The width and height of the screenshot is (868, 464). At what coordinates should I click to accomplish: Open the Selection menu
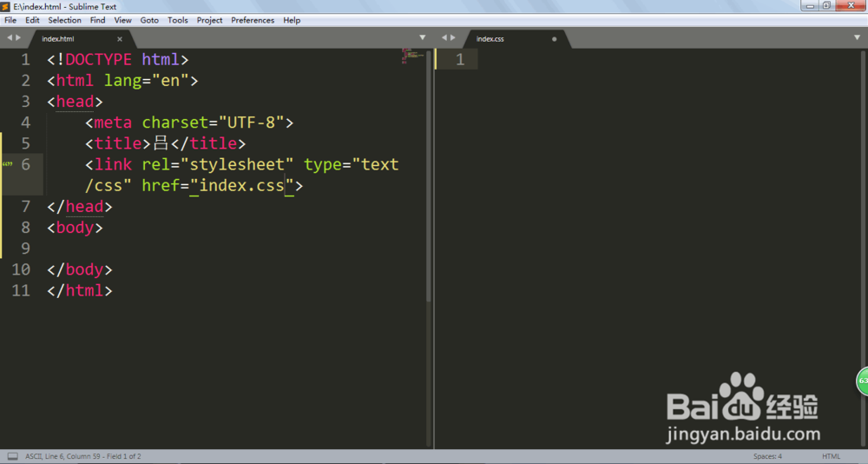[x=64, y=20]
